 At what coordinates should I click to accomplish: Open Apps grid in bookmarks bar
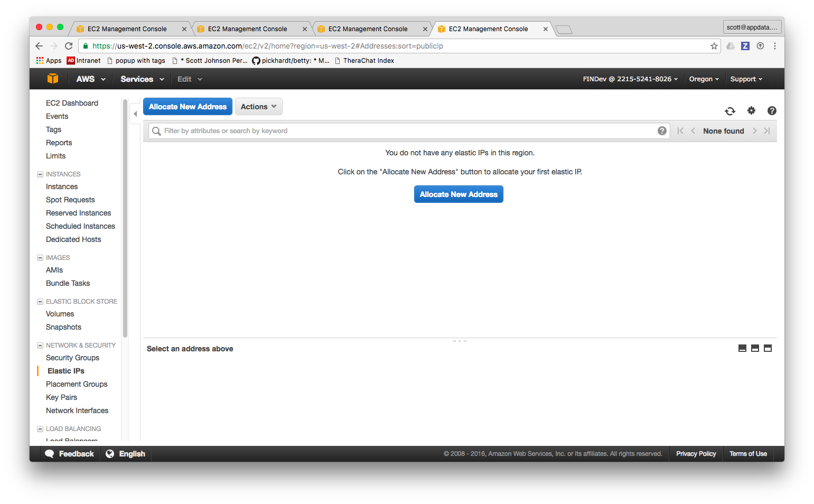tap(49, 61)
